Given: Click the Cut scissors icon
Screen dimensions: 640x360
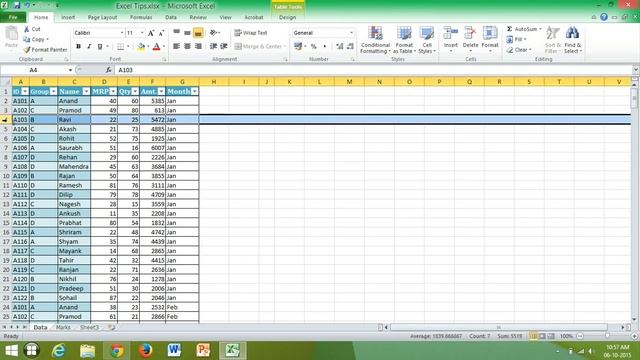Looking at the screenshot, I should (27, 29).
